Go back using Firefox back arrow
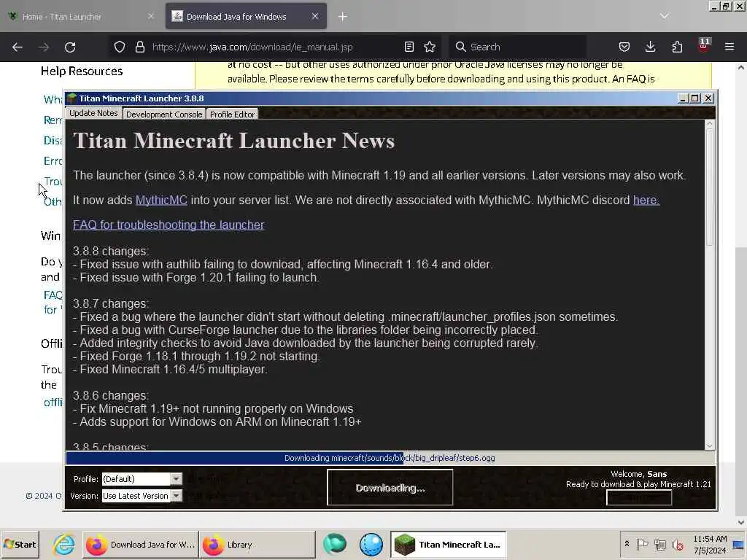This screenshot has height=560, width=747. click(x=18, y=47)
